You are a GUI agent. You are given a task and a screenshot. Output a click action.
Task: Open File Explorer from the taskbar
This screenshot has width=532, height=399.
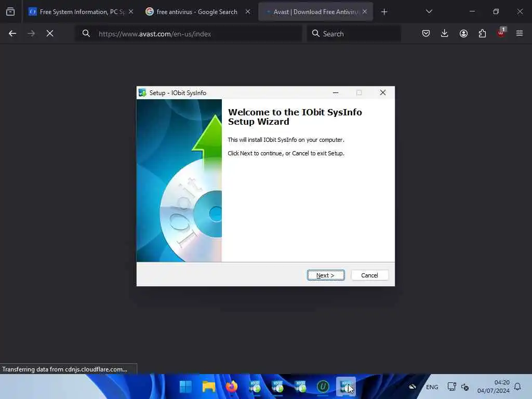click(209, 387)
